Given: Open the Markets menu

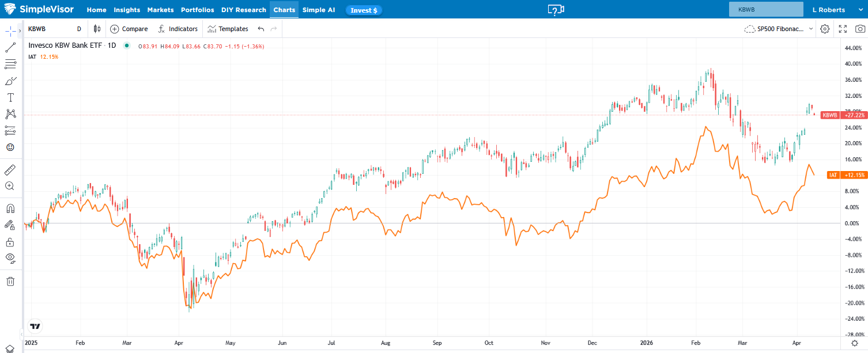Looking at the screenshot, I should (x=160, y=10).
